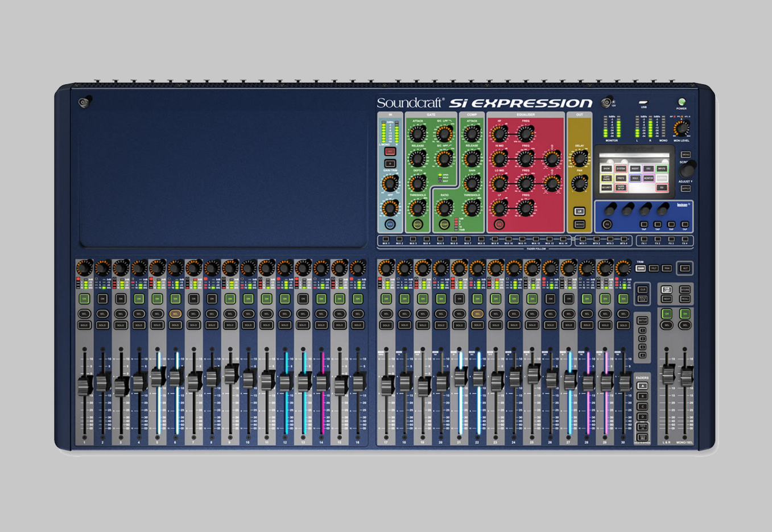
Task: Tap SYSTEM on the touchscreen menu
Action: (x=621, y=168)
